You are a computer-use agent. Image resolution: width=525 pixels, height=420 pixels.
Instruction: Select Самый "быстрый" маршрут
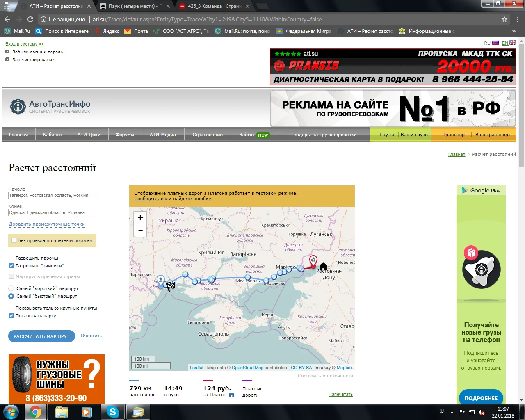pos(11,296)
